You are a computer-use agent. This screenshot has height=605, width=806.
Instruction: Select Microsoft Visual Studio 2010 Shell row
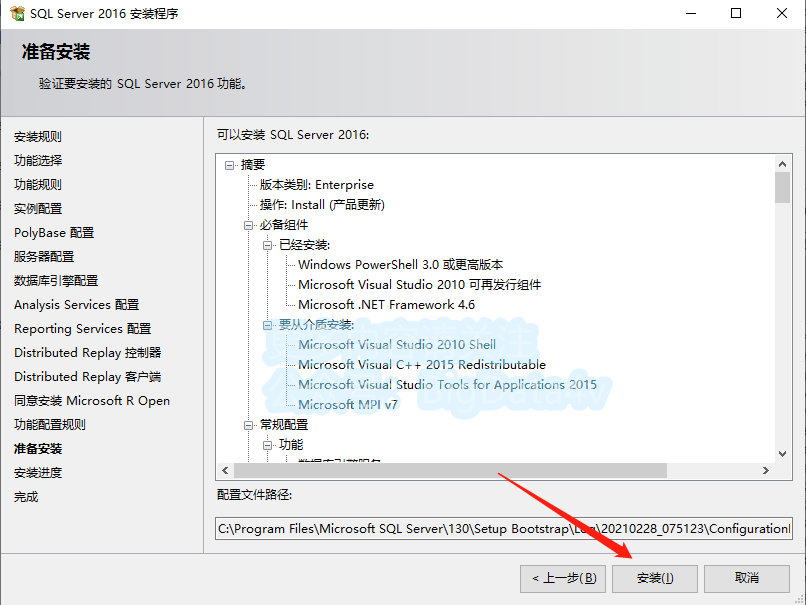coord(397,345)
